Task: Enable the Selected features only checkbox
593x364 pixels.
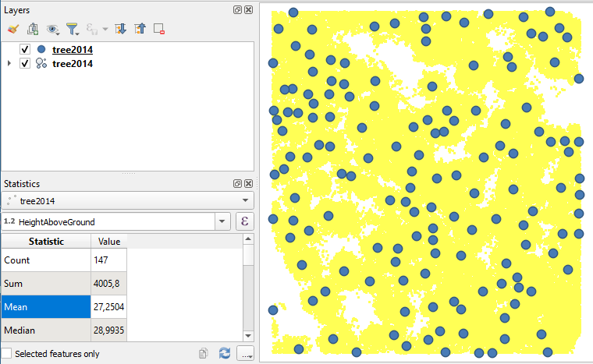Action: click(x=7, y=353)
